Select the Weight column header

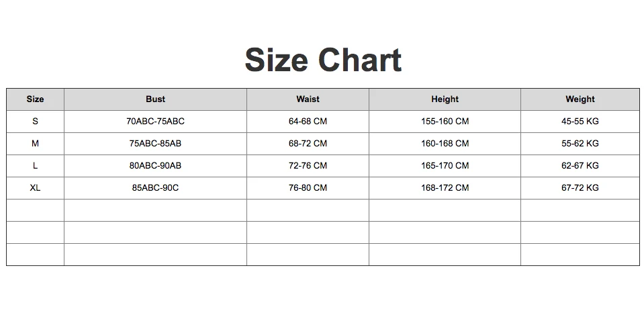pyautogui.click(x=580, y=99)
